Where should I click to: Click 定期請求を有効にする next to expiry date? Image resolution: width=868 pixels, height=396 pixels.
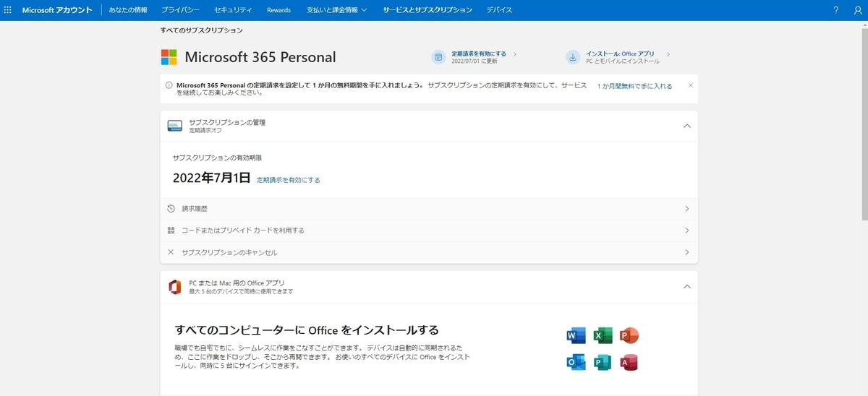coord(288,180)
